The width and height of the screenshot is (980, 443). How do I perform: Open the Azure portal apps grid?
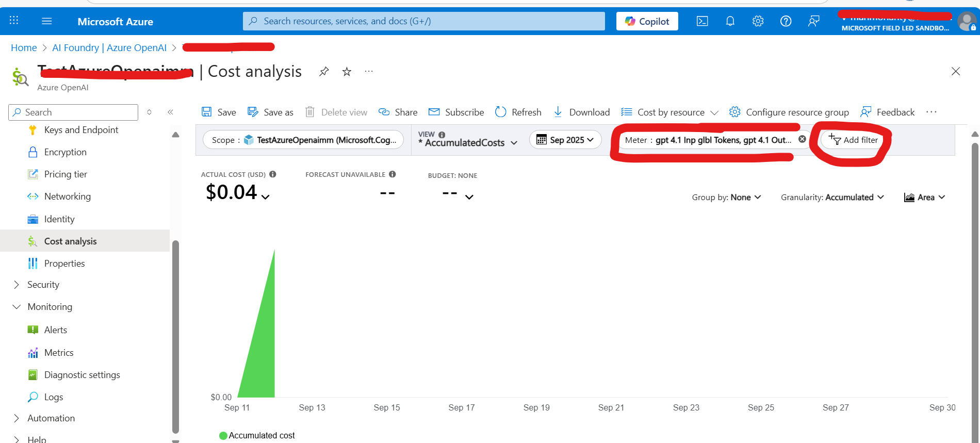[14, 21]
